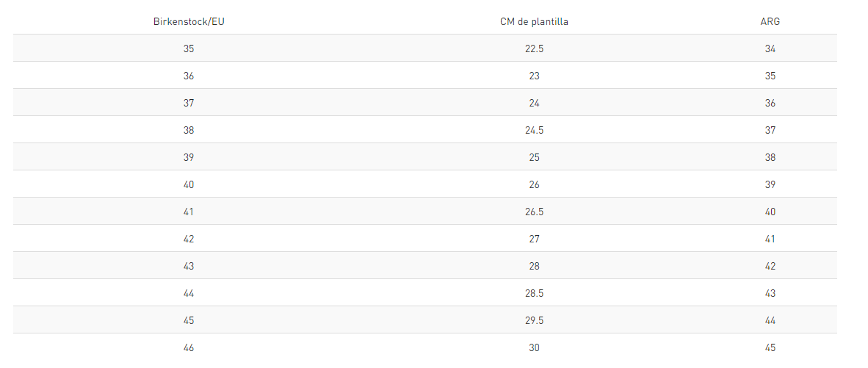Select the 29.5 cm insole value
The image size is (868, 368).
pos(534,320)
